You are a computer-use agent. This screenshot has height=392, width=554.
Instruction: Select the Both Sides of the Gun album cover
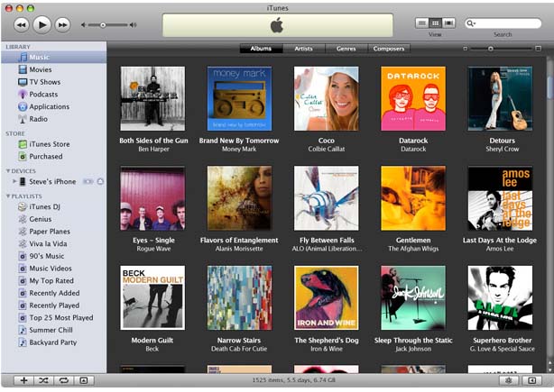[152, 99]
